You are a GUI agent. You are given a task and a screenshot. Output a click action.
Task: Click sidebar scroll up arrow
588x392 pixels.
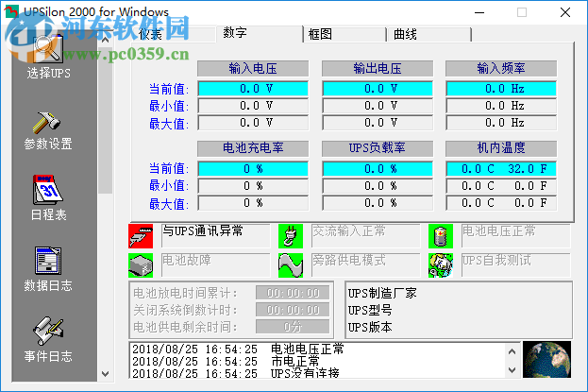click(106, 40)
